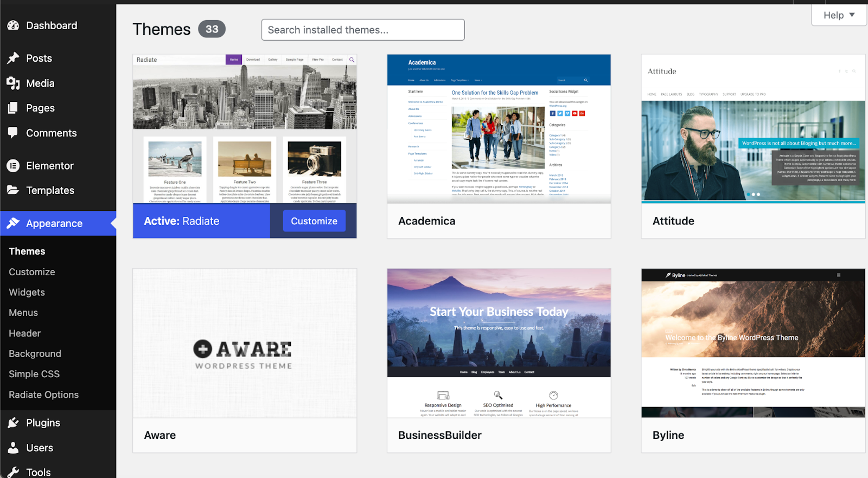Click the Appearance paintbrush icon

click(x=13, y=223)
